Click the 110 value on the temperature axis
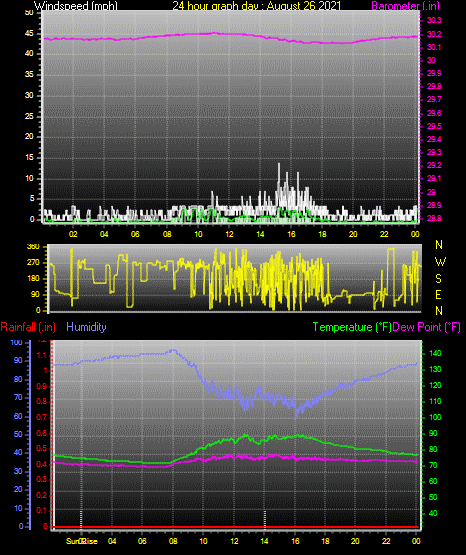This screenshot has width=466, height=555. click(x=435, y=401)
